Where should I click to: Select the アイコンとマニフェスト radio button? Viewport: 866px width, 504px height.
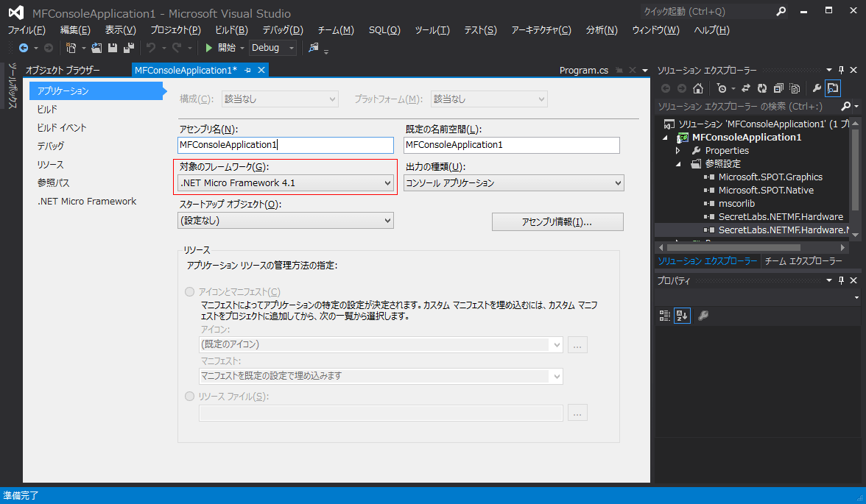click(190, 291)
